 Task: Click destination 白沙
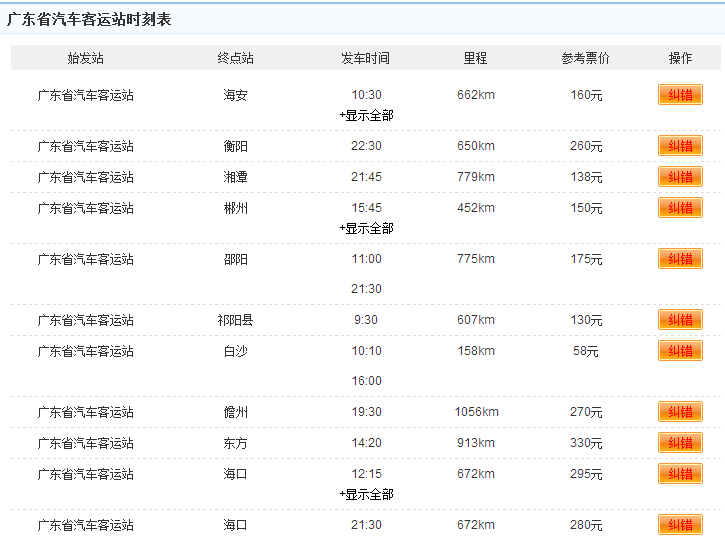(235, 351)
